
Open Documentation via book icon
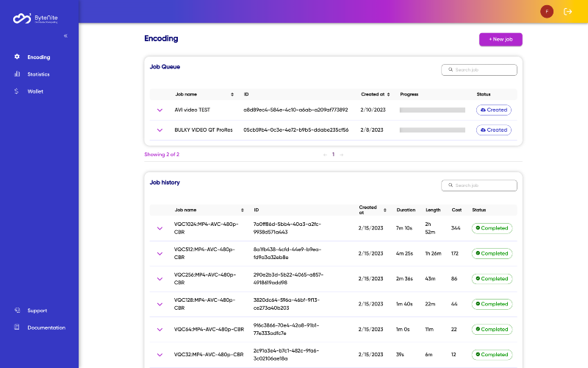[17, 327]
